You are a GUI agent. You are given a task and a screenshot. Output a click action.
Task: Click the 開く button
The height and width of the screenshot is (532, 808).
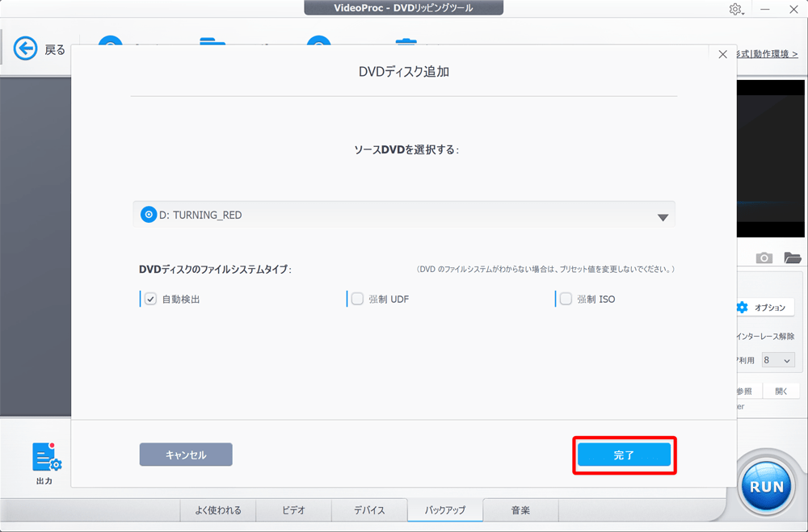point(781,391)
